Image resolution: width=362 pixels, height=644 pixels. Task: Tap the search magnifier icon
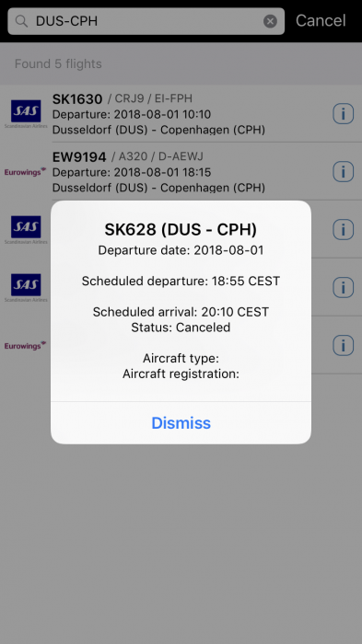pos(21,21)
